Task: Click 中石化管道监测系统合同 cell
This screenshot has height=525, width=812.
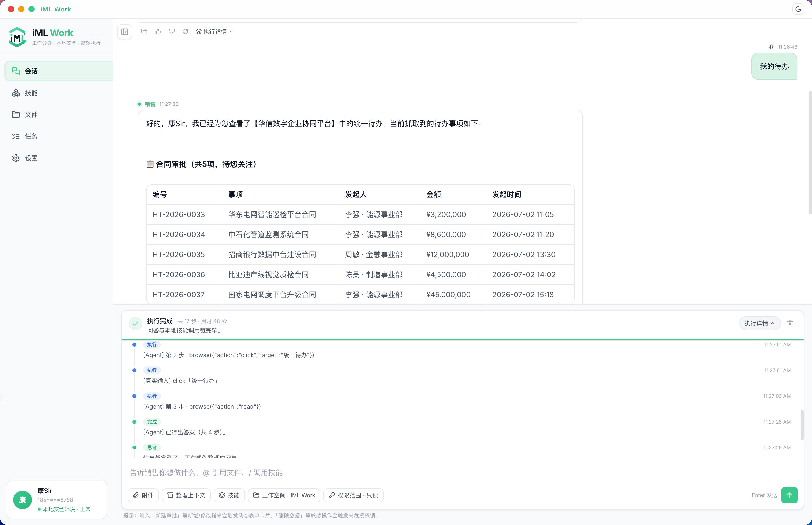Action: coord(280,235)
